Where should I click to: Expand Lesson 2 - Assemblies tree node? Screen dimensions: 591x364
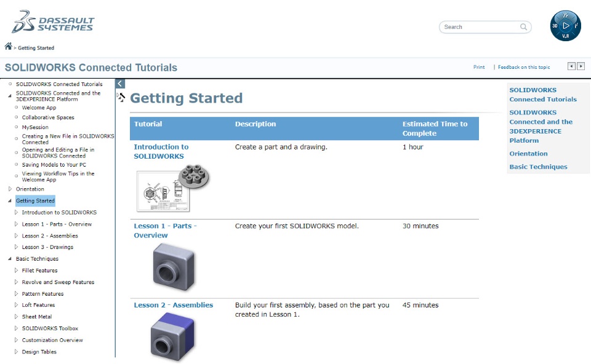pyautogui.click(x=16, y=235)
